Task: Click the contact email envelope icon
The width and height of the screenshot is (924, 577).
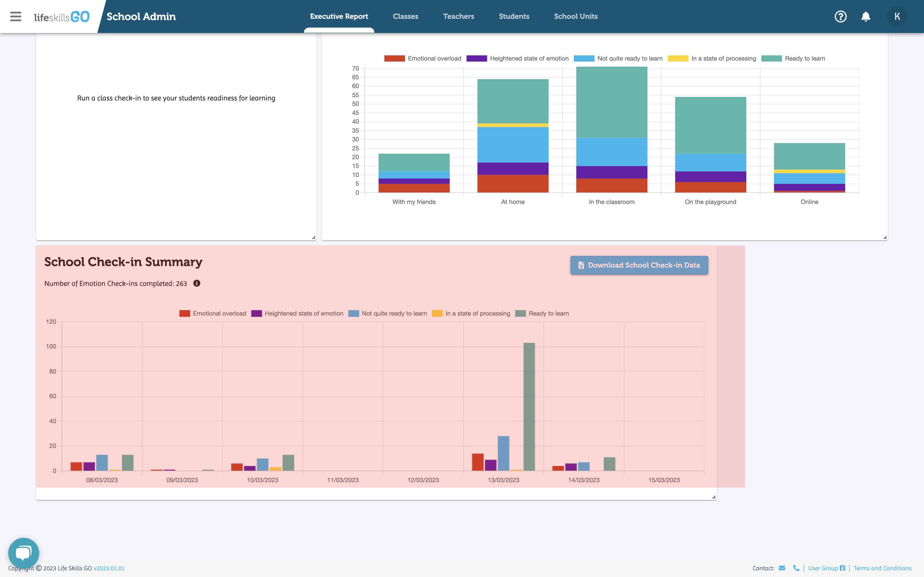Action: 782,568
